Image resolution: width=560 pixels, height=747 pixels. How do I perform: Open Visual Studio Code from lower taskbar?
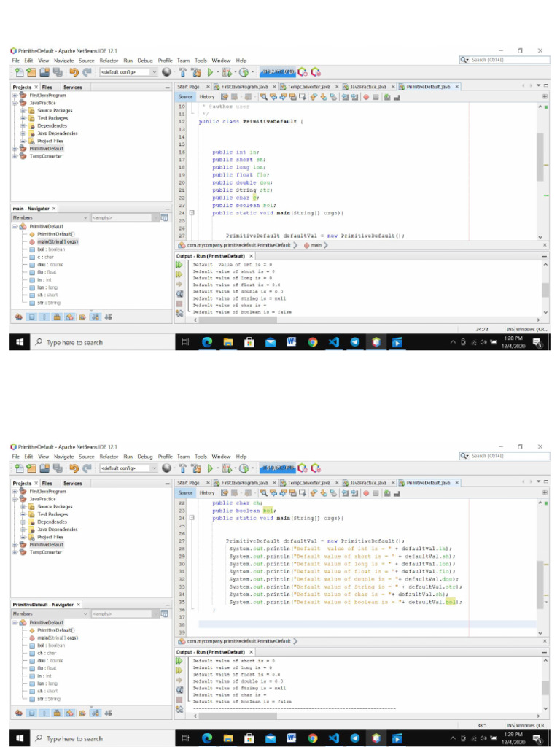pyautogui.click(x=334, y=738)
